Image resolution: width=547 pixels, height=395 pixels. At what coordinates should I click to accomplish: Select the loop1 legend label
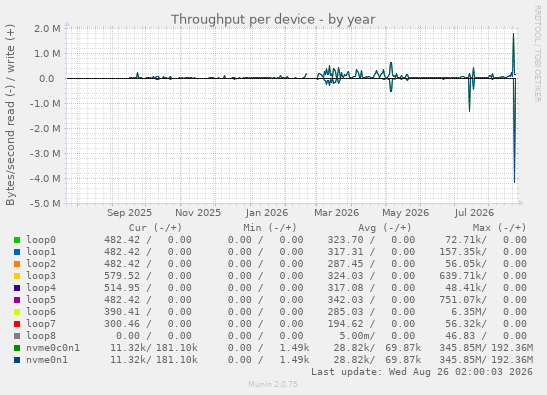pyautogui.click(x=41, y=252)
